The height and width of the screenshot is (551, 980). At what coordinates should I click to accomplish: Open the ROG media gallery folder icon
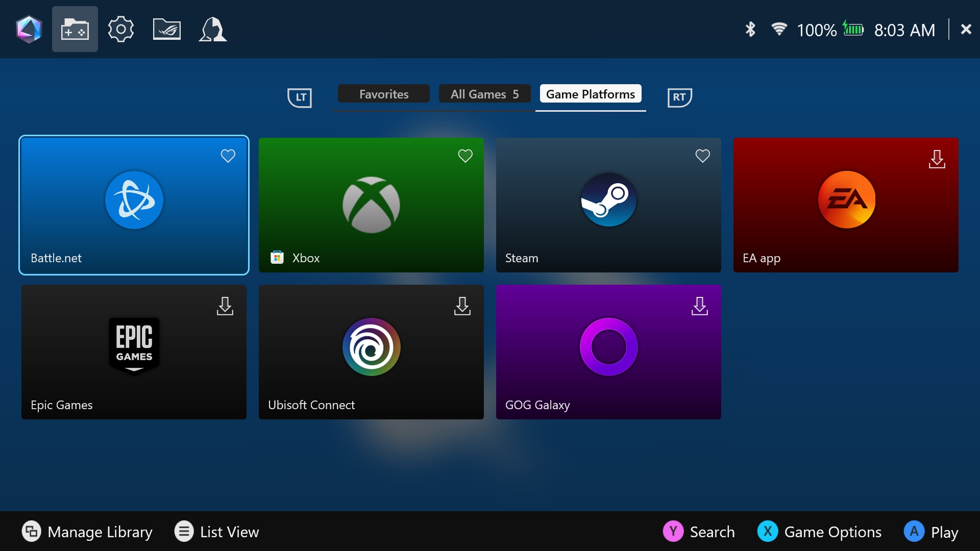167,29
